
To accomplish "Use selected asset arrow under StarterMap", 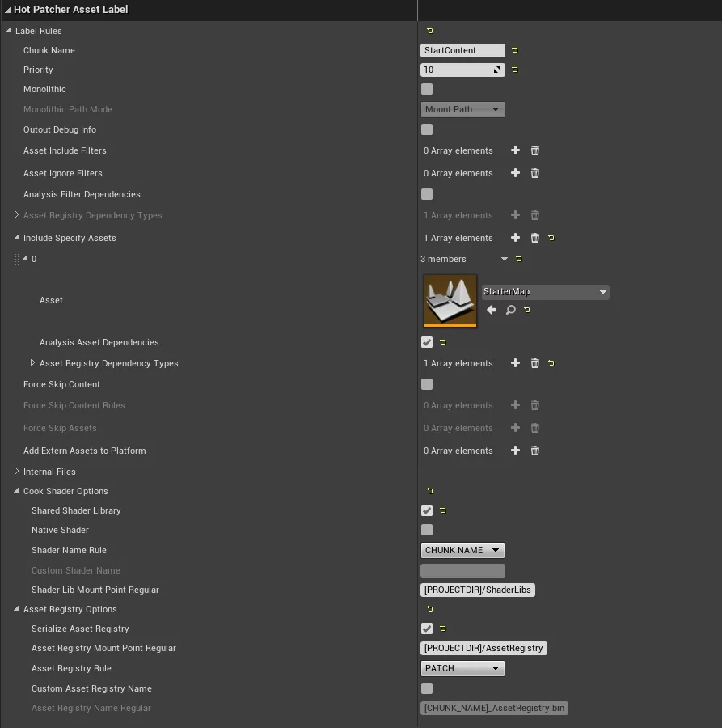I will coord(492,310).
